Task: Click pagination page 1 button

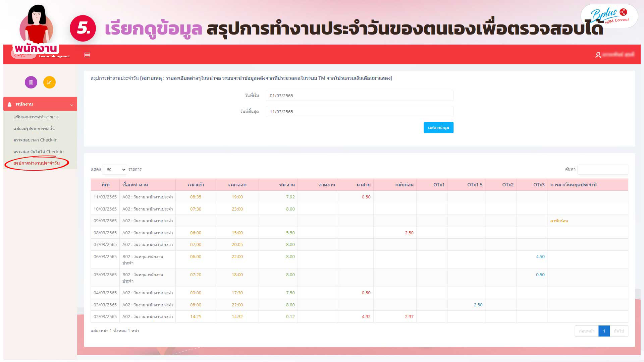Action: point(604,331)
